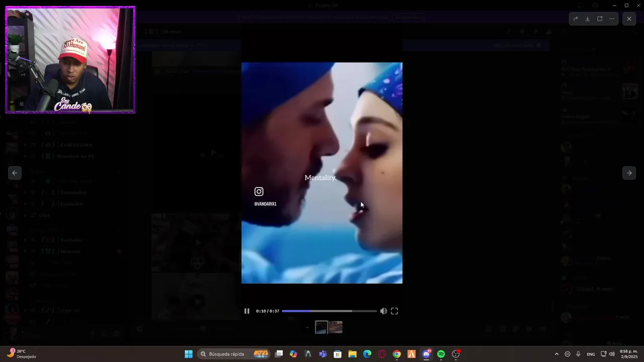Enter fullscreen video mode
Image resolution: width=644 pixels, height=362 pixels.
pos(394,311)
